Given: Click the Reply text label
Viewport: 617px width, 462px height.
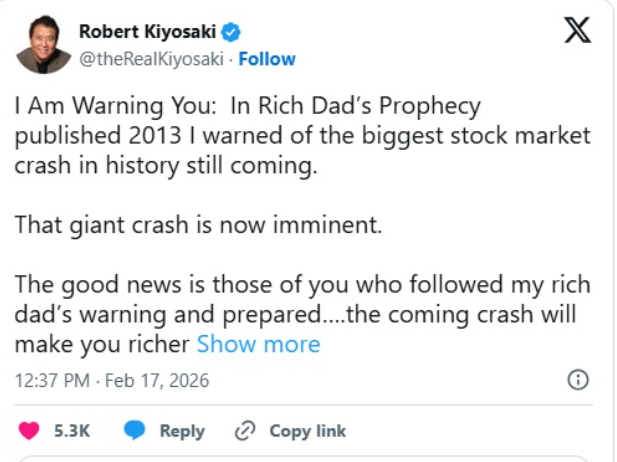Looking at the screenshot, I should point(182,431).
